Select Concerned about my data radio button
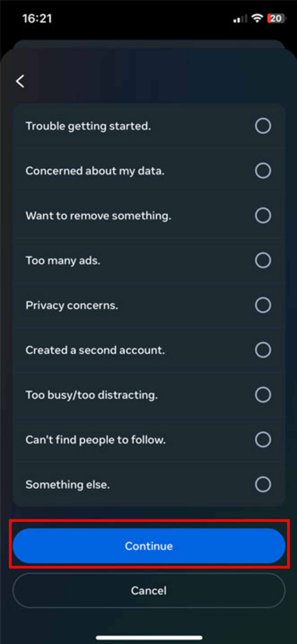 263,171
